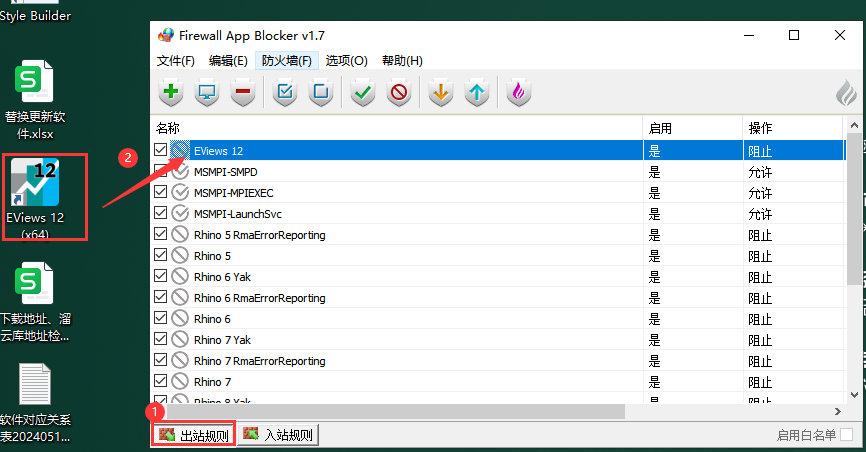Viewport: 866px width, 452px height.
Task: Click the blue up arrow toolbar icon
Action: (x=477, y=93)
